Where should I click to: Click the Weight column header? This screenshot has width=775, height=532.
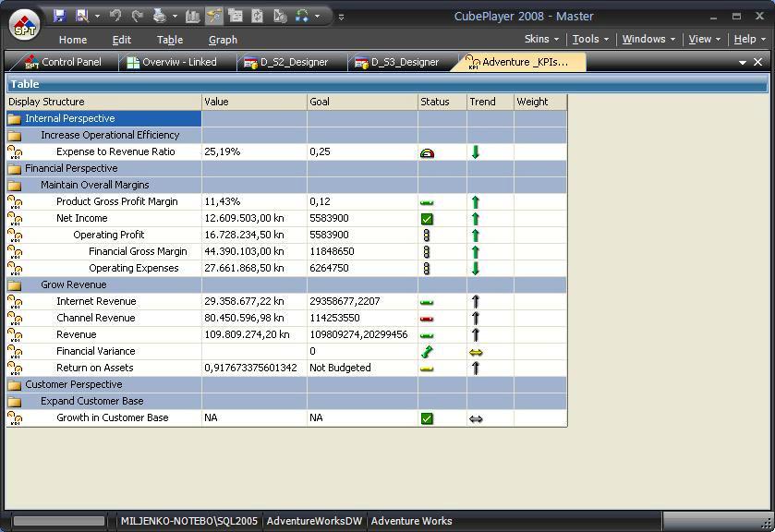[540, 102]
